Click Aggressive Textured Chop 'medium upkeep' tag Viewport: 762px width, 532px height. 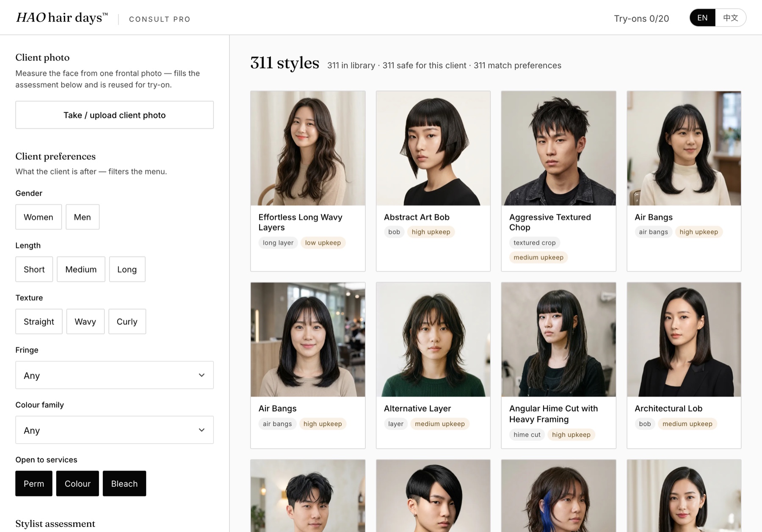point(538,257)
